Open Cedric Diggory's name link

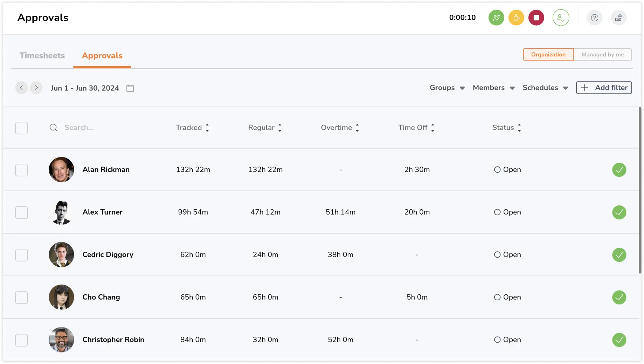pyautogui.click(x=108, y=254)
